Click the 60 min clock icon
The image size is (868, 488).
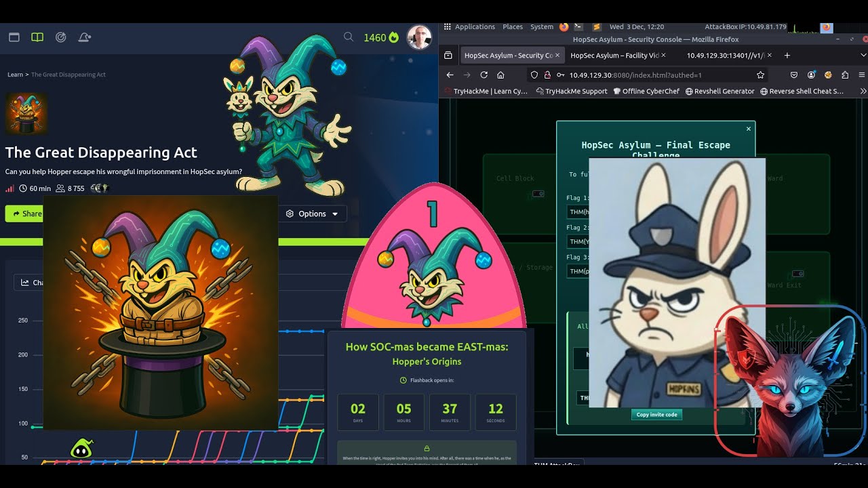pos(23,188)
